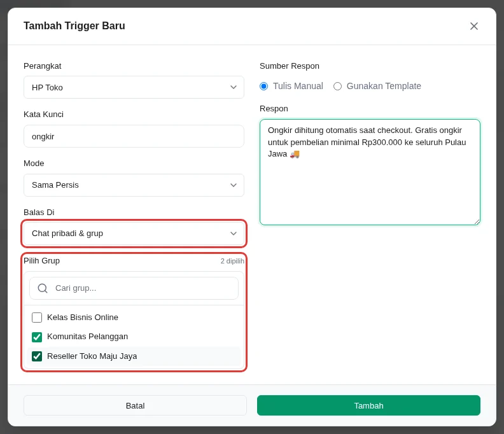Select the Gunakan Template radio option
This screenshot has width=504, height=434.
[337, 86]
